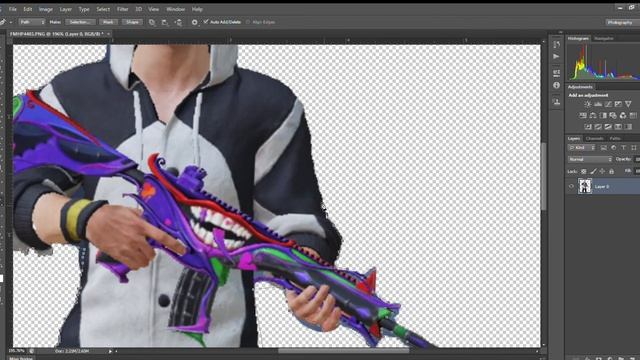Image resolution: width=640 pixels, height=360 pixels.
Task: Open the Image menu
Action: pyautogui.click(x=45, y=9)
